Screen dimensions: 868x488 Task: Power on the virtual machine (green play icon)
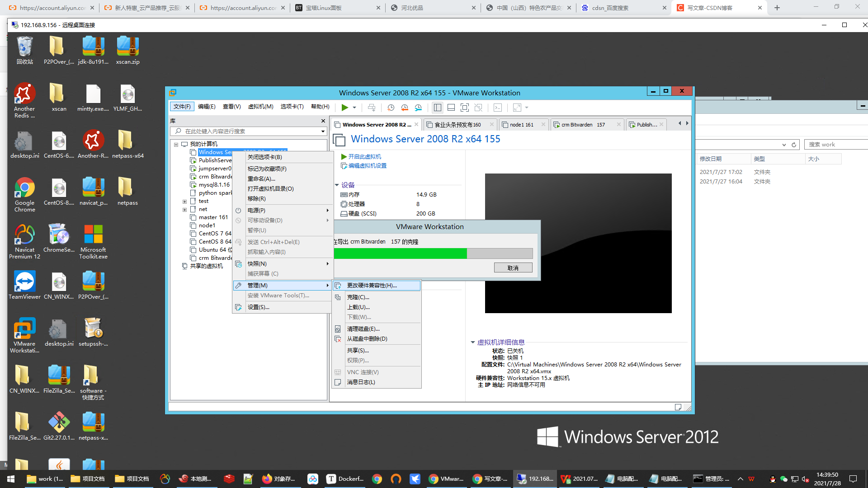point(344,108)
